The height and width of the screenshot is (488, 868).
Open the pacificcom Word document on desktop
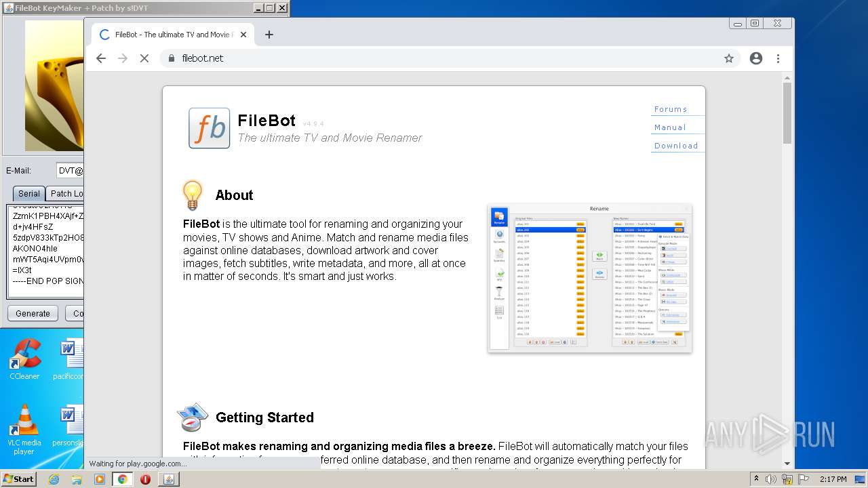click(x=68, y=359)
